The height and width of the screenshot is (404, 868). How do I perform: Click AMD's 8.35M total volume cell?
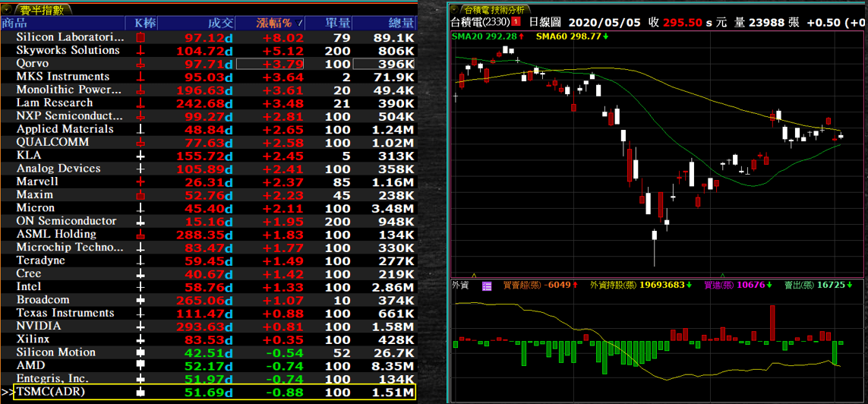point(393,366)
